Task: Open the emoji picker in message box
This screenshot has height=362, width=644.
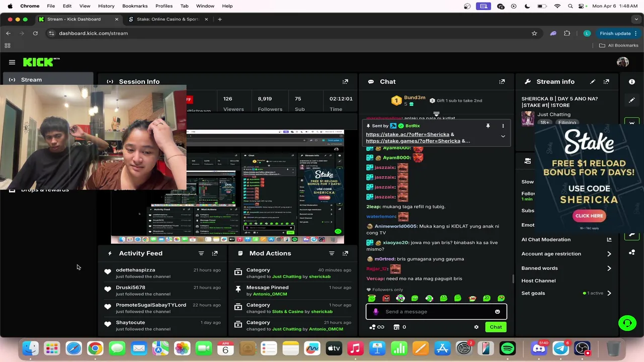Action: [x=498, y=312]
